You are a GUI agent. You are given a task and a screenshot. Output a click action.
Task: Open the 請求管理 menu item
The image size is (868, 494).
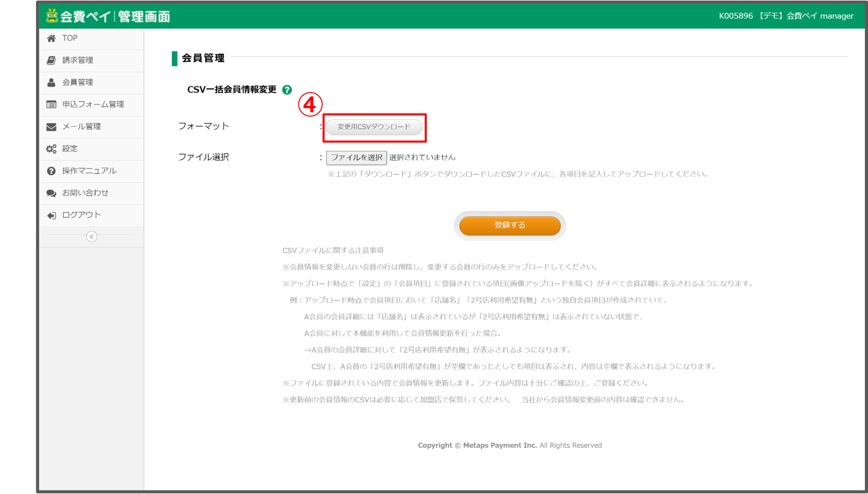pos(78,61)
